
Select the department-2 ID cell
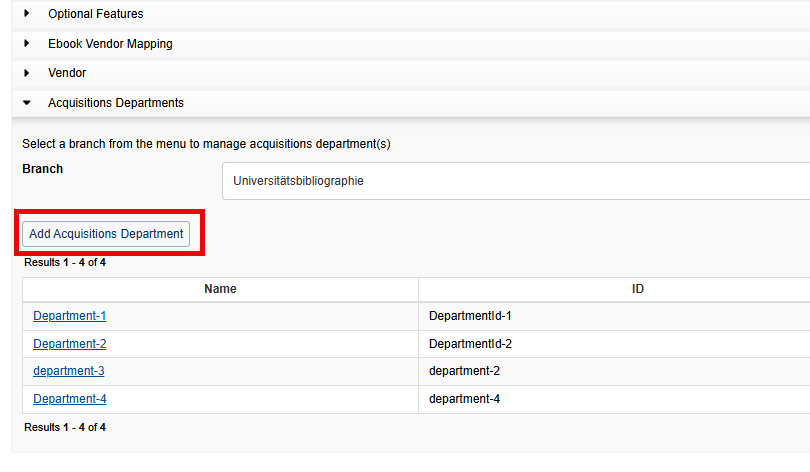(x=464, y=371)
